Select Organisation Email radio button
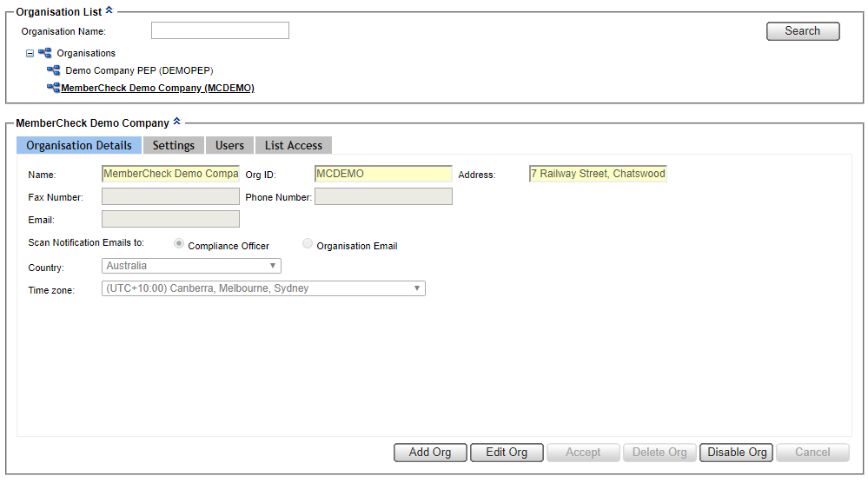 coord(308,243)
